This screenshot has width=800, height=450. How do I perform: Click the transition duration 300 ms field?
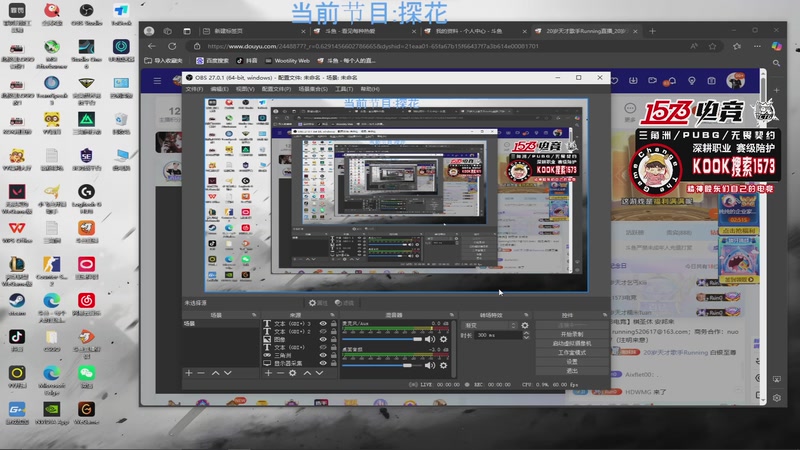coord(499,335)
